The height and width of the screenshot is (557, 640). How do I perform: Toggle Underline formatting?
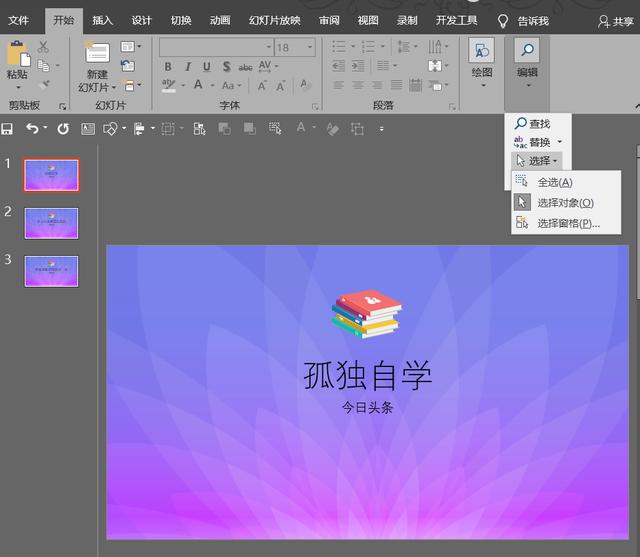(207, 67)
